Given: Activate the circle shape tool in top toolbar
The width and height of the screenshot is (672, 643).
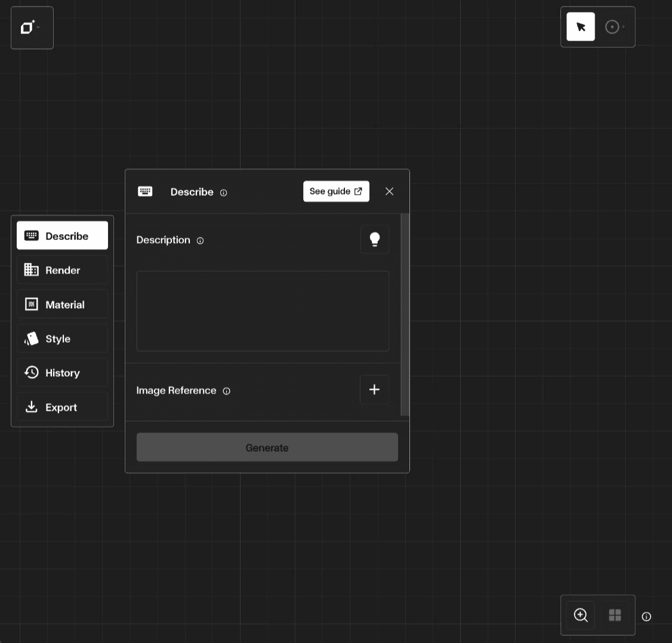Looking at the screenshot, I should click(612, 26).
